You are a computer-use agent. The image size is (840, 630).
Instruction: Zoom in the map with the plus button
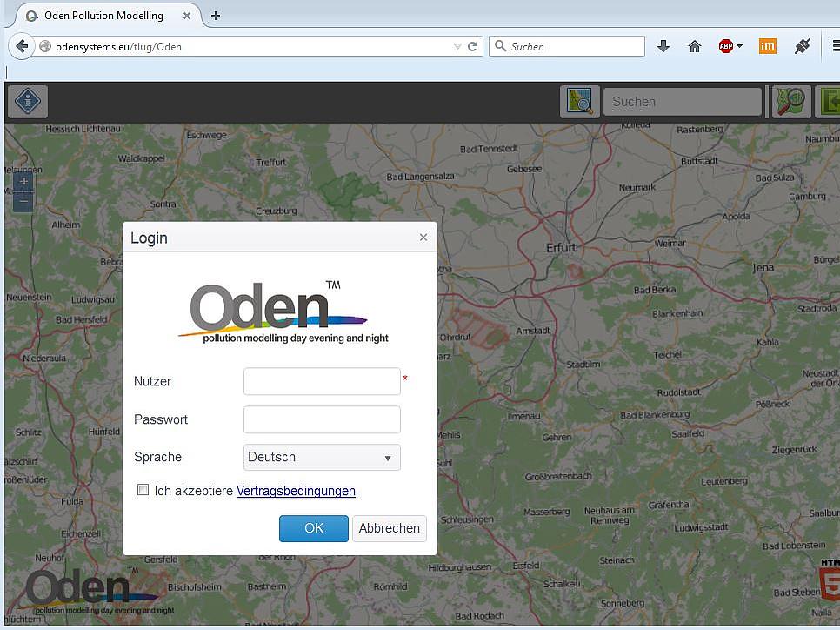coord(23,182)
